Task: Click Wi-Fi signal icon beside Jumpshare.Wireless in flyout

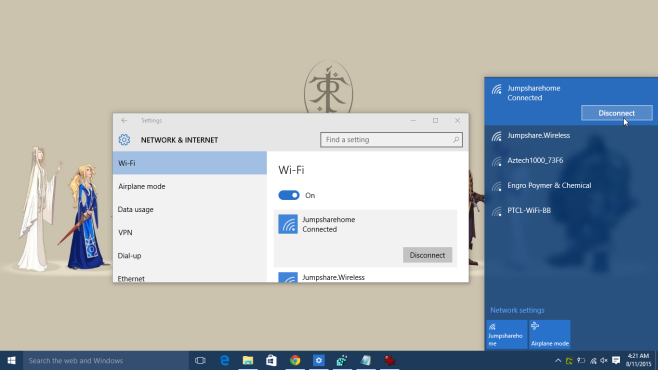Action: (x=497, y=136)
